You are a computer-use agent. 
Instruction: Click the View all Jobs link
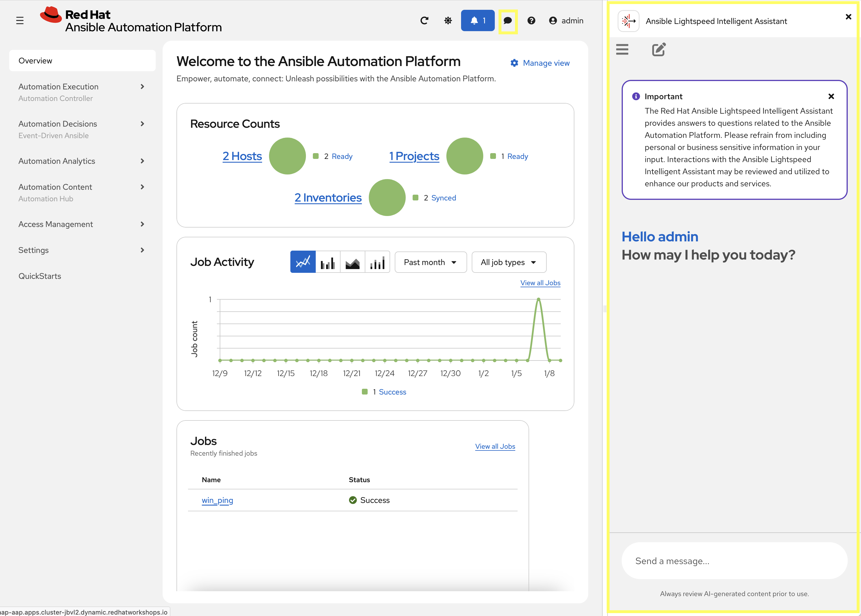point(540,283)
